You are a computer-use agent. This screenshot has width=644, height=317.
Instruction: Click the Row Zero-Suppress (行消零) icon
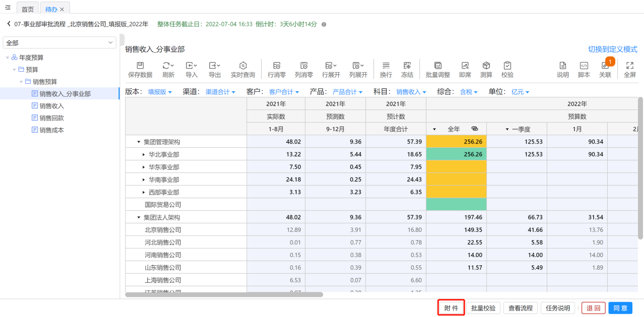click(x=276, y=66)
